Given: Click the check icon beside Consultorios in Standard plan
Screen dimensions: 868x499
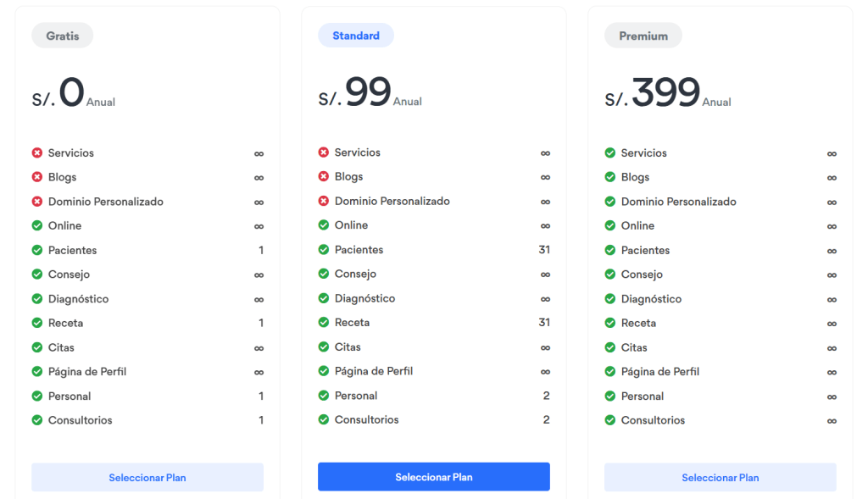Looking at the screenshot, I should click(325, 420).
